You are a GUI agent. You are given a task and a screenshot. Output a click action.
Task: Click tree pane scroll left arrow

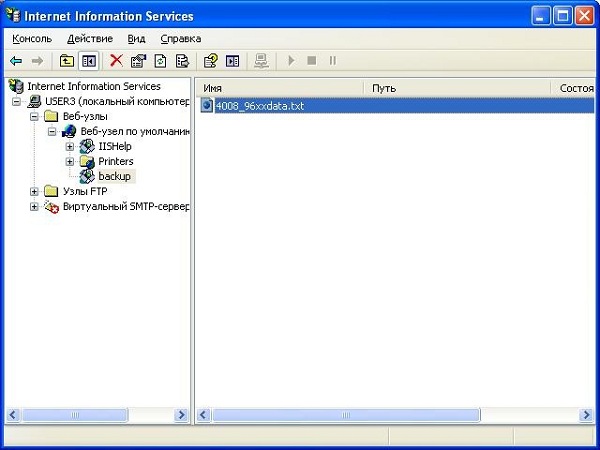point(14,415)
